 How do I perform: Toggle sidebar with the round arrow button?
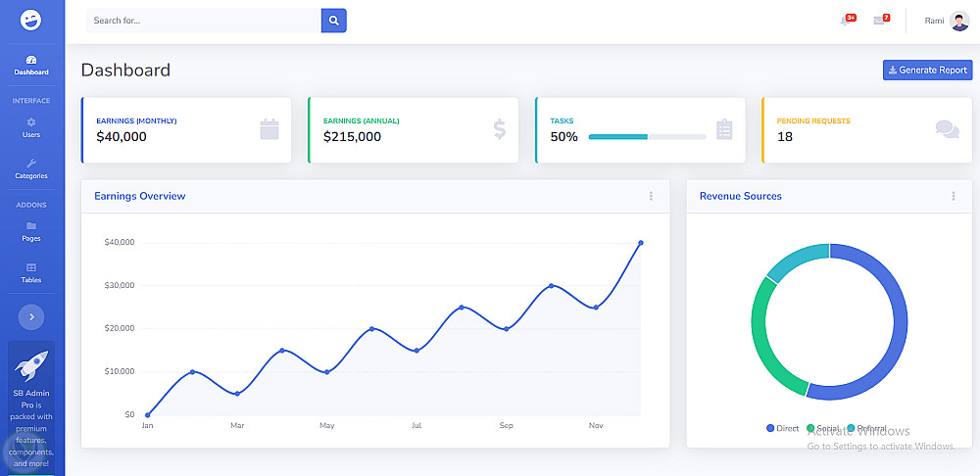tap(31, 316)
